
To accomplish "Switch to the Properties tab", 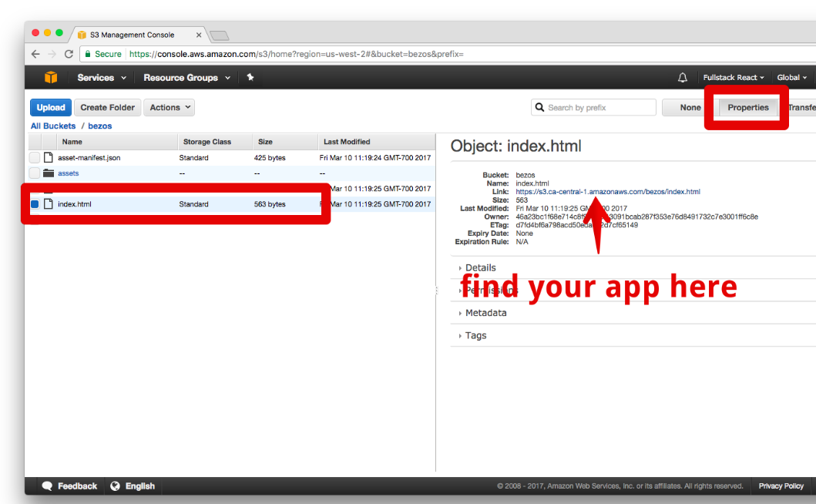I will pos(748,107).
